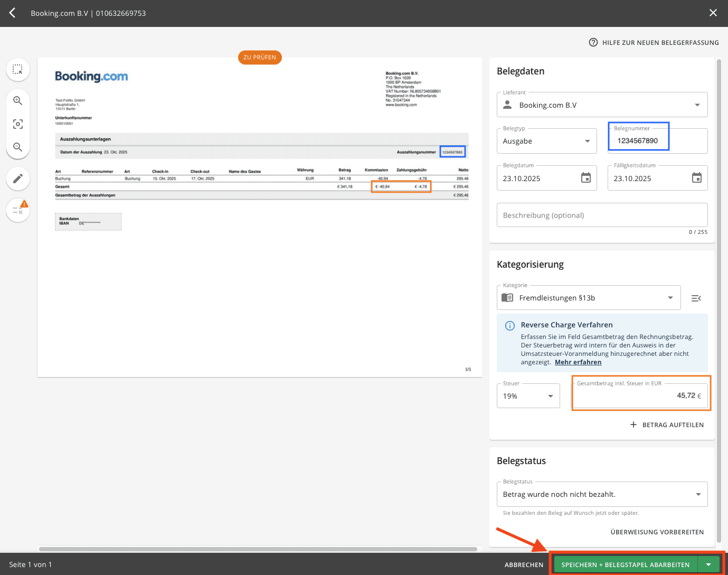Open calendar for Belegdatum
728x575 pixels.
click(586, 178)
